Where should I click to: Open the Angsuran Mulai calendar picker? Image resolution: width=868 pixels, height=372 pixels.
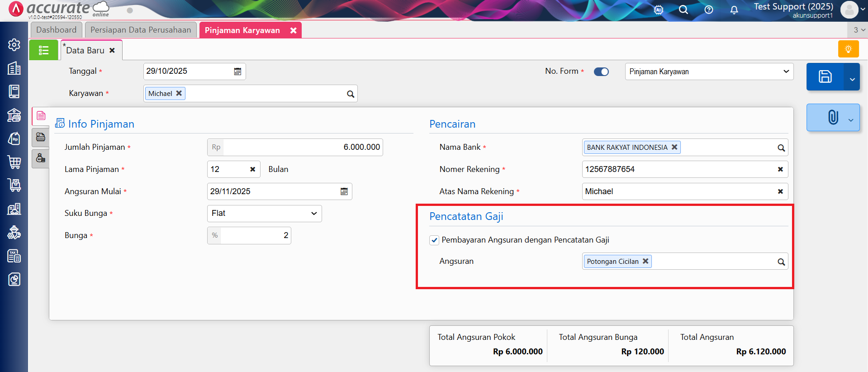344,191
